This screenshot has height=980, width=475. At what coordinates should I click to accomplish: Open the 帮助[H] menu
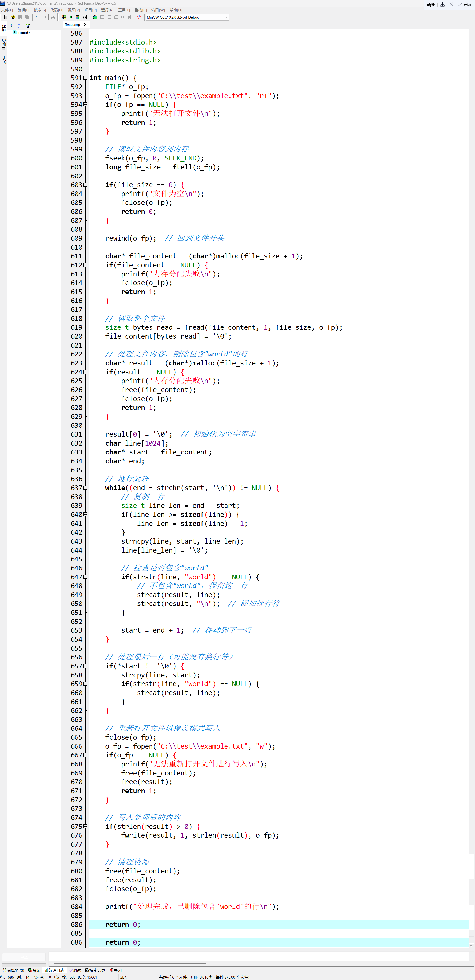click(x=176, y=10)
